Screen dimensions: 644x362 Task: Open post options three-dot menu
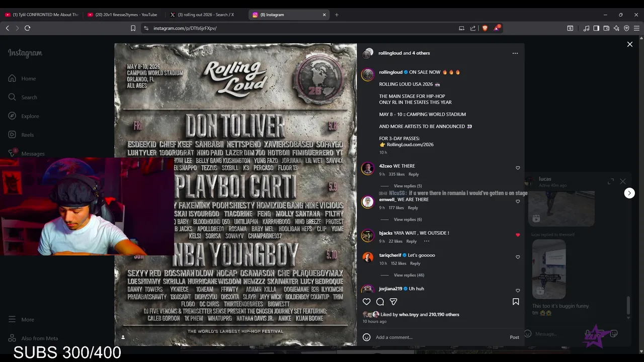[x=515, y=53]
